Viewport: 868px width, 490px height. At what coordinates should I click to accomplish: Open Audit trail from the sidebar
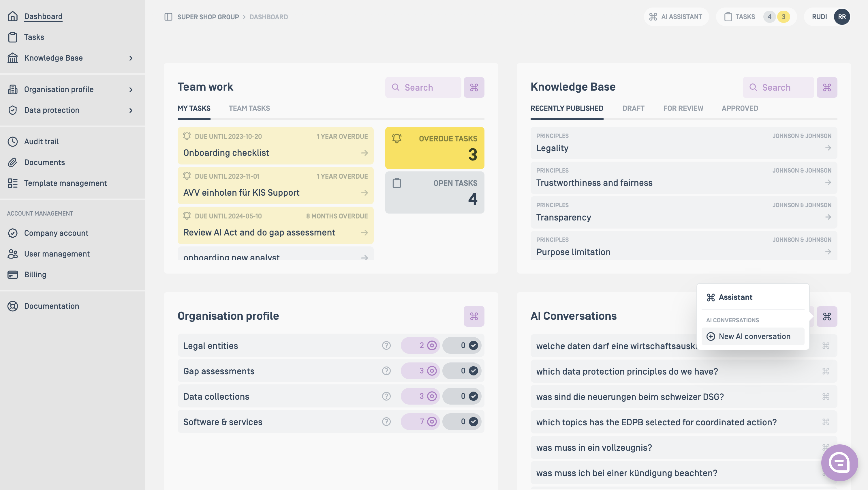tap(41, 142)
